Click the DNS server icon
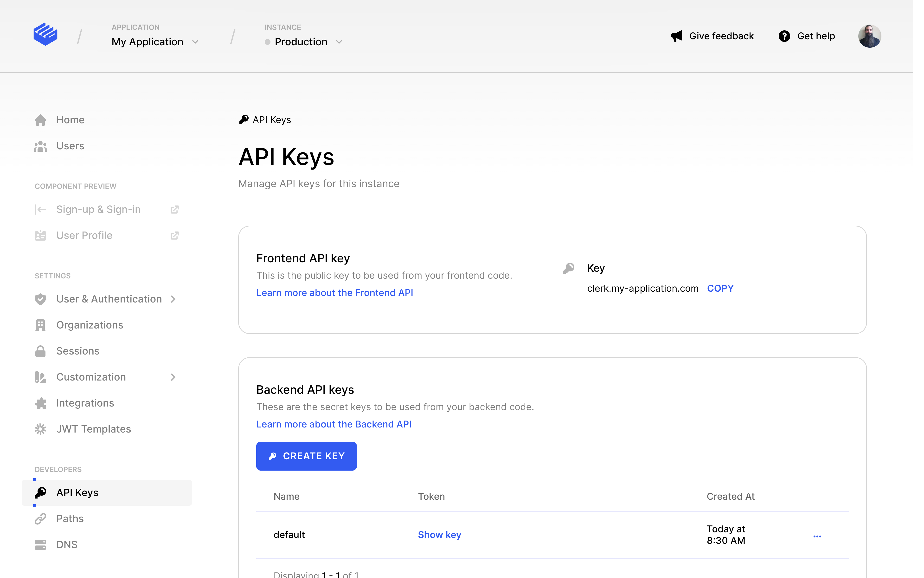Viewport: 924px width, 578px height. 40,544
